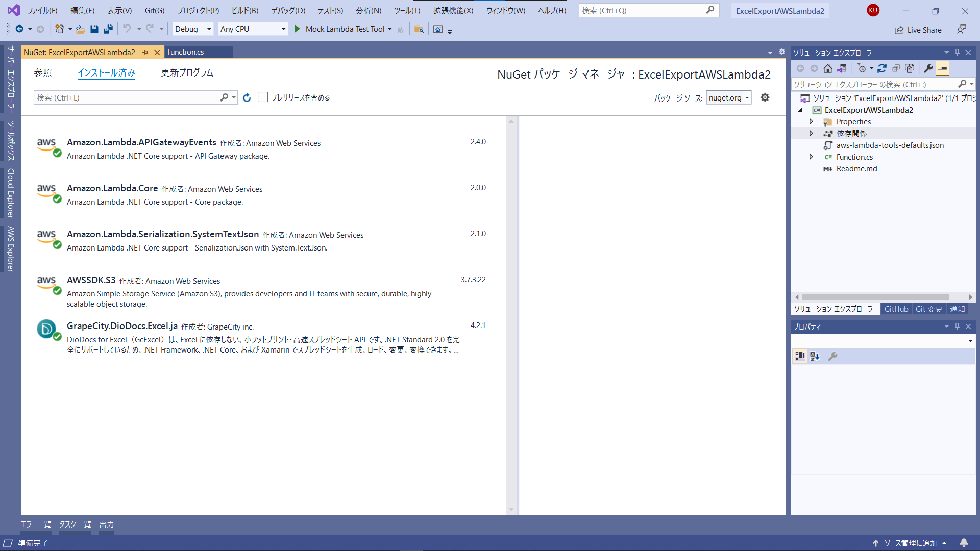Expand the Mock Lambda Test Tool dropdown arrow
Image resolution: width=980 pixels, height=551 pixels.
(390, 29)
